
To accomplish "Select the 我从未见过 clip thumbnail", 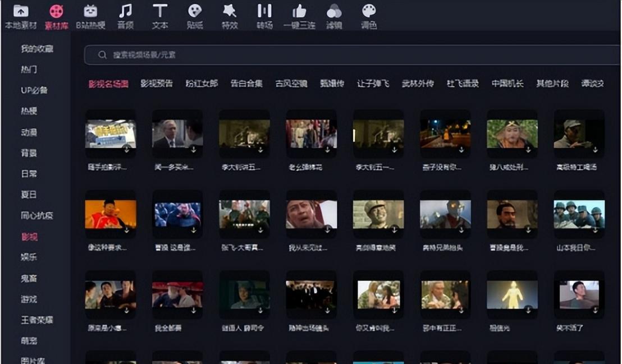I will pyautogui.click(x=312, y=214).
